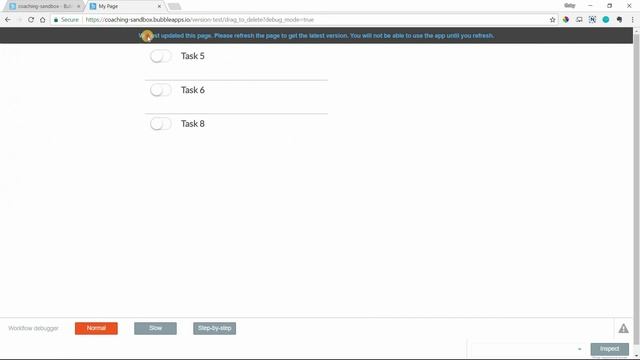
Task: Select the Task 8 label
Action: click(x=193, y=124)
